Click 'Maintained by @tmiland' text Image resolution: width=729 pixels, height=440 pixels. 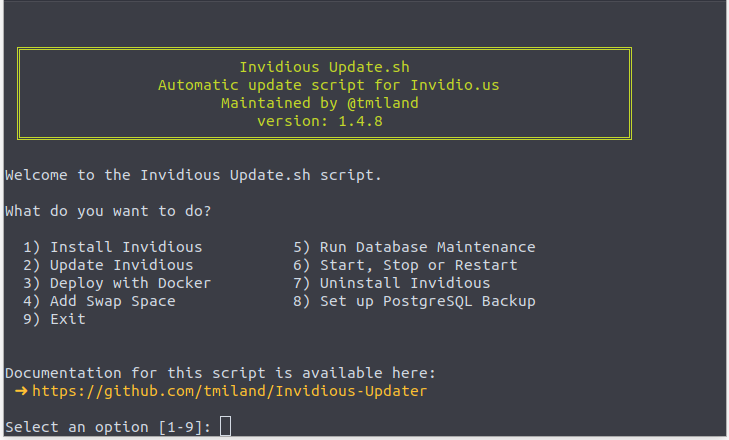pos(320,103)
